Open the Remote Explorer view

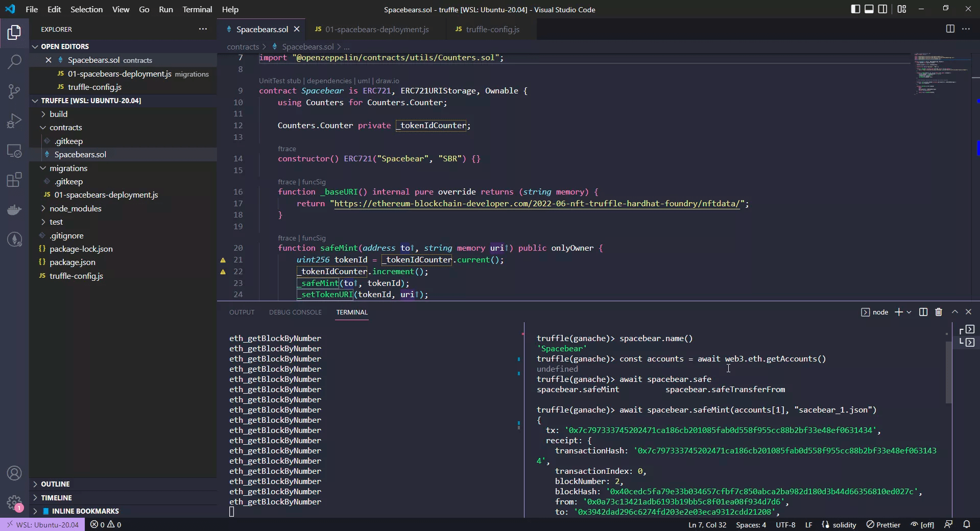click(x=14, y=151)
